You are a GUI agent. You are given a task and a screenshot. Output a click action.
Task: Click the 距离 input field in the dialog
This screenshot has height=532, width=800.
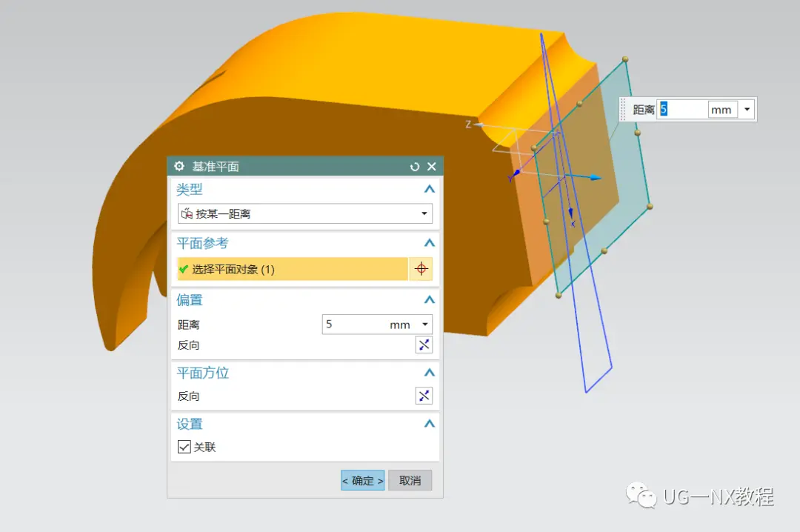(354, 325)
